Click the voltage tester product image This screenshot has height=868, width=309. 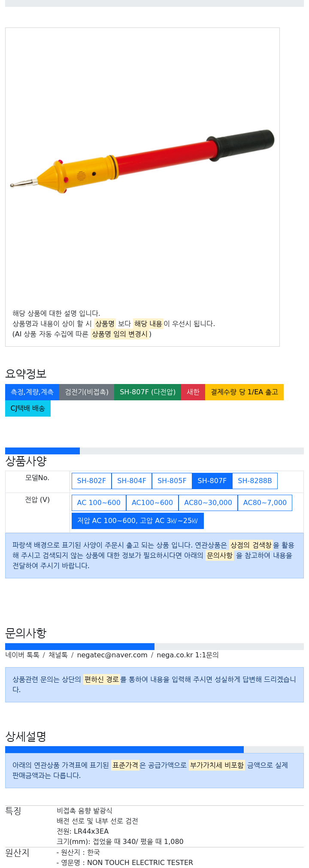(x=142, y=163)
